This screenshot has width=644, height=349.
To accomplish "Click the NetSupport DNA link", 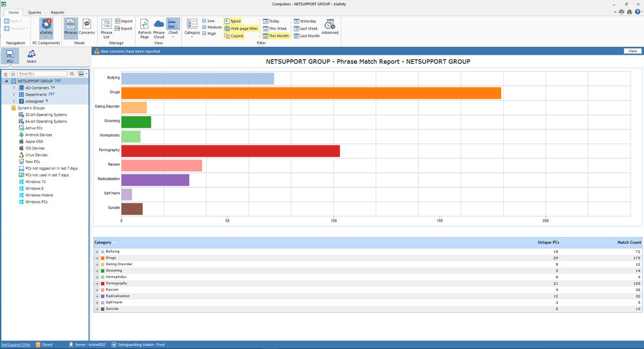I will click(15, 345).
